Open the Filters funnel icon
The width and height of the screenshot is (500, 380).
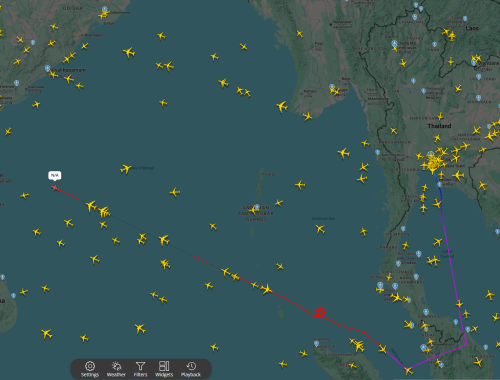[140, 369]
